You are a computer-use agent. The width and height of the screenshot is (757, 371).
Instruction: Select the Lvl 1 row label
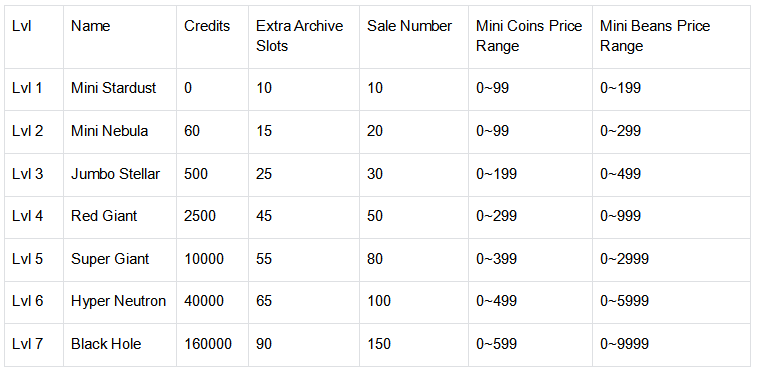coord(27,88)
